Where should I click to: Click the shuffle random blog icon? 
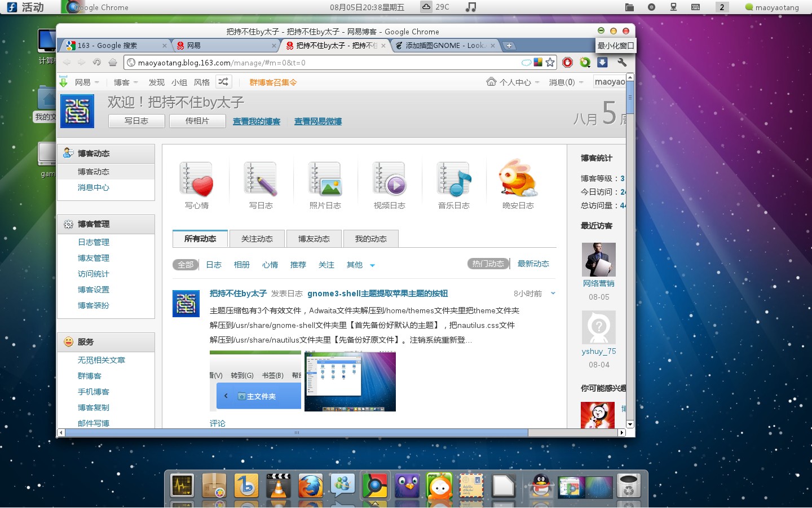coord(223,82)
